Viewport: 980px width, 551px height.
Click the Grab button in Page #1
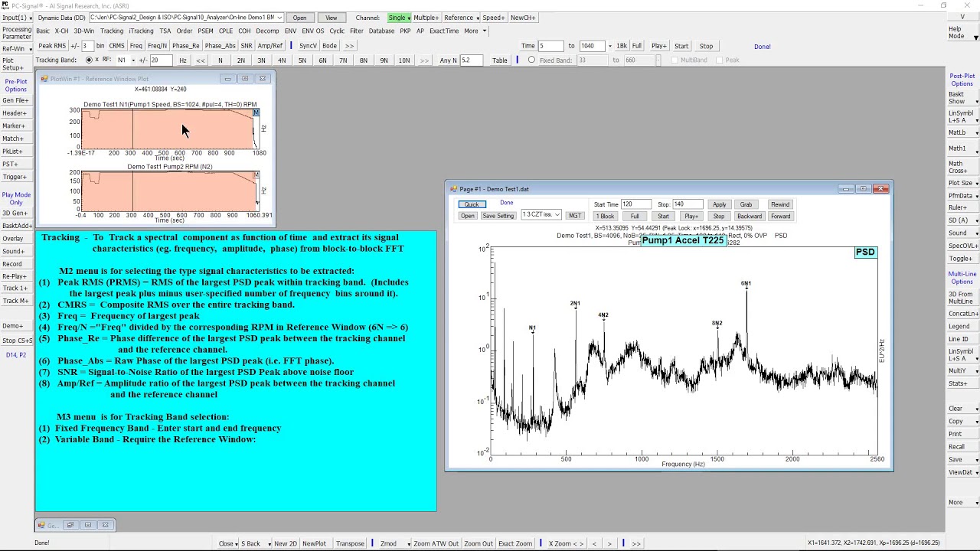click(746, 204)
